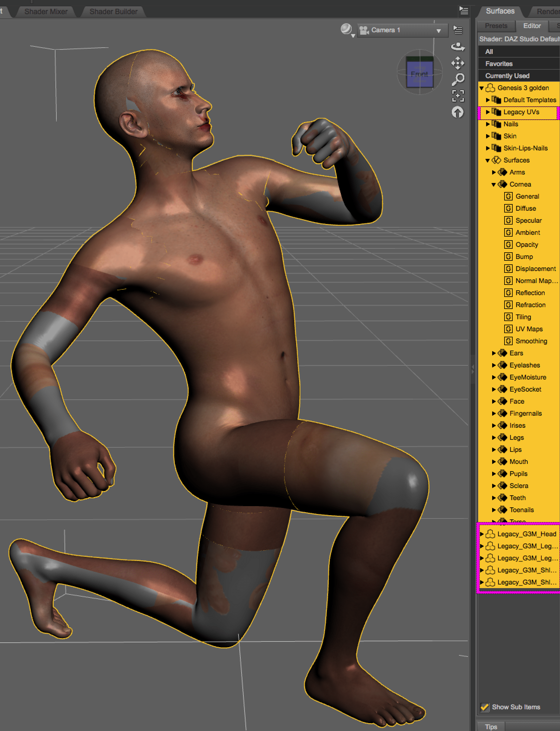Open the pane options menu icon beside Shader Builder
This screenshot has width=560, height=731.
tap(464, 11)
